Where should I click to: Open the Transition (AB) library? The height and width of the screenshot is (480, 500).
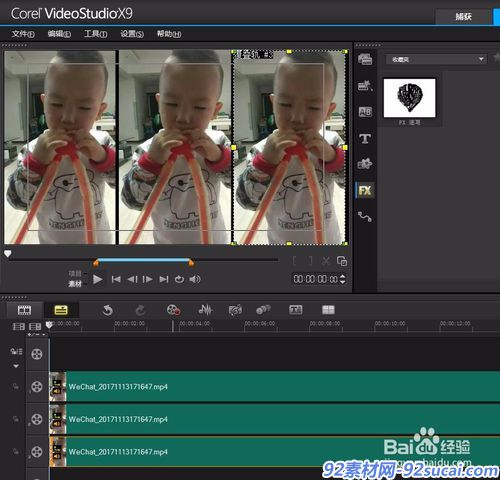(365, 112)
